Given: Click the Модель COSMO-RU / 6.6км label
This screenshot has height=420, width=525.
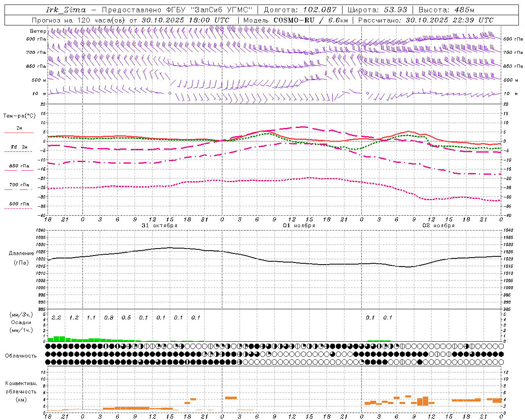Looking at the screenshot, I should (295, 20).
